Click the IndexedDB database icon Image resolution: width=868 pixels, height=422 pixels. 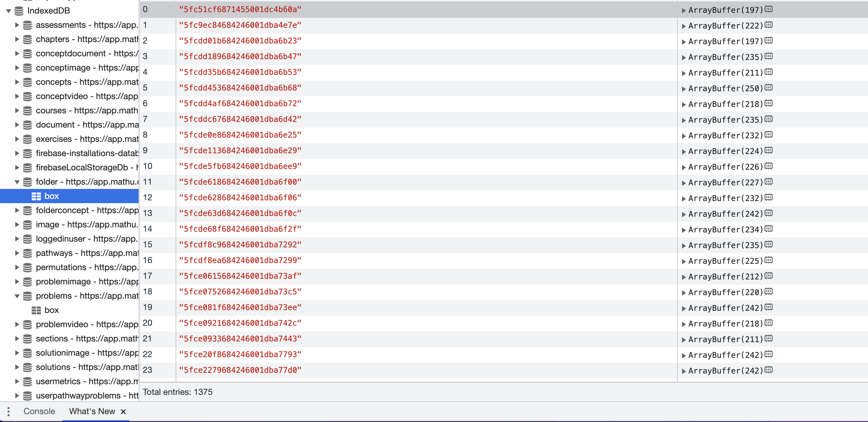(19, 11)
